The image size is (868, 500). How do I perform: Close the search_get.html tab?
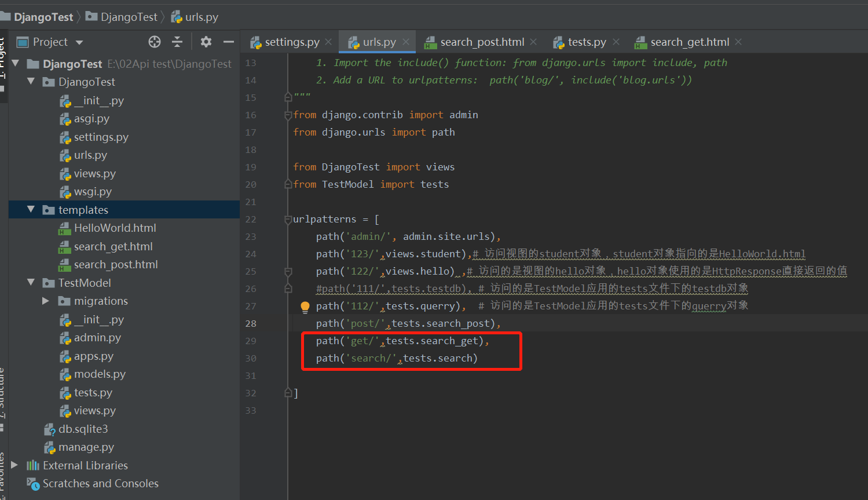click(738, 42)
